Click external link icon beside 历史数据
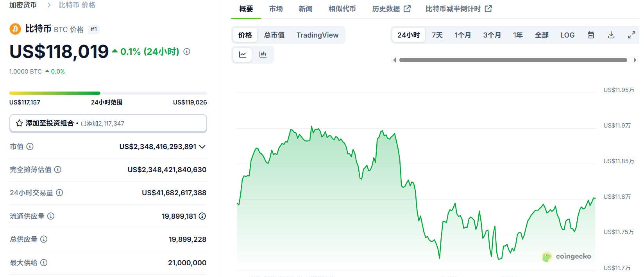Screen dimensions: 644x277 407,9
